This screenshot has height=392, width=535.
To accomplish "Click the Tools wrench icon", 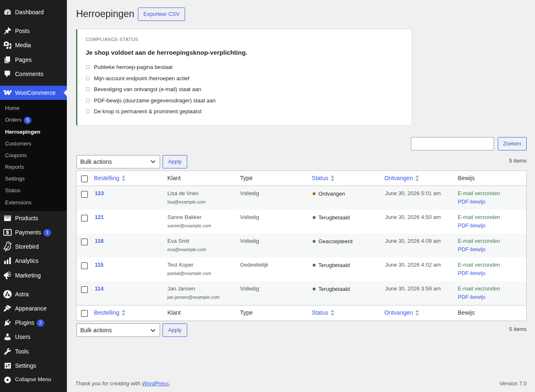I will (x=8, y=351).
